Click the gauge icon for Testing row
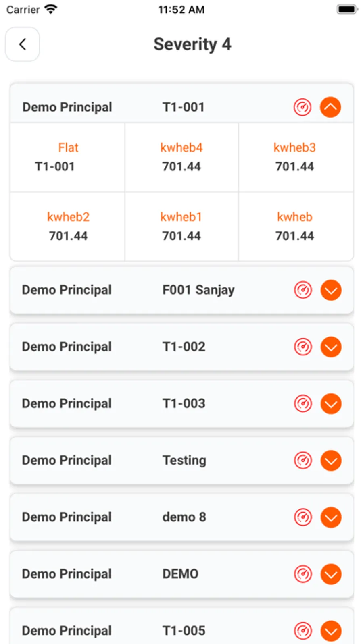 (x=303, y=461)
